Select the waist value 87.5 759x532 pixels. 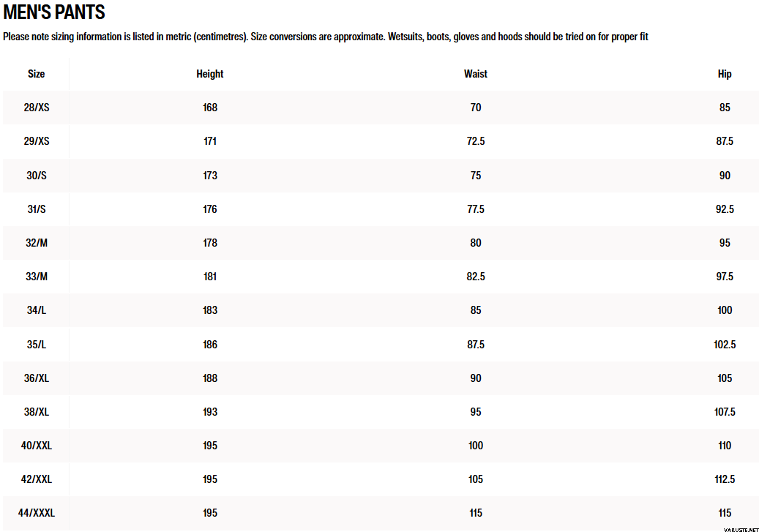coord(476,345)
